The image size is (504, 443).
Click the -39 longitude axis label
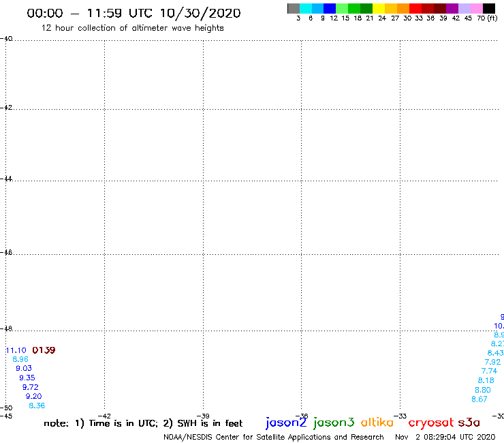click(203, 416)
